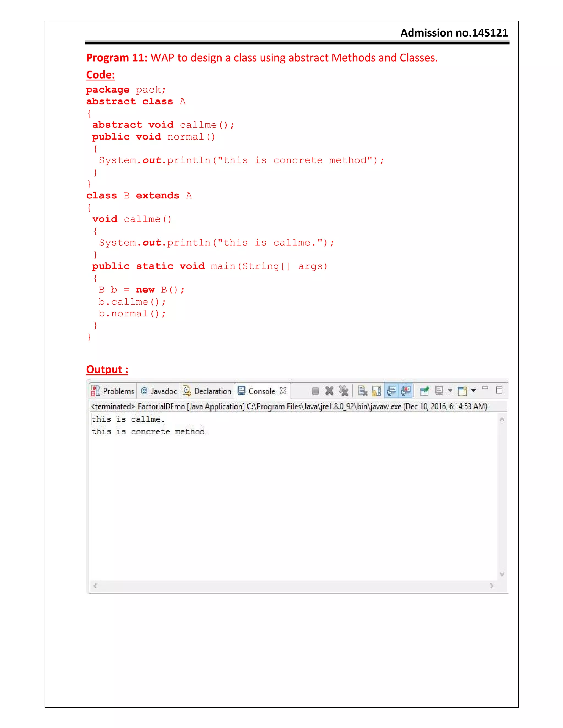563x728 pixels.
Task: Open Display Selected Console dropdown arrow
Action: pyautogui.click(x=450, y=390)
